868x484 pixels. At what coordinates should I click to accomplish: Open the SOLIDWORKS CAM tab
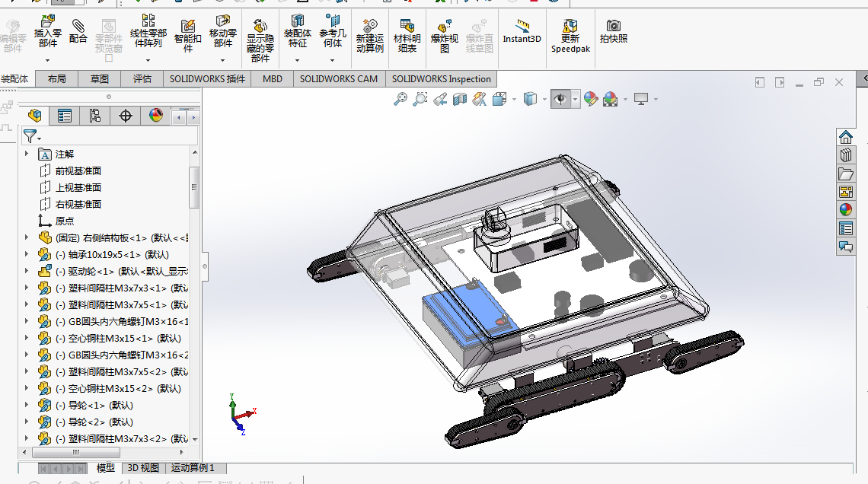339,79
